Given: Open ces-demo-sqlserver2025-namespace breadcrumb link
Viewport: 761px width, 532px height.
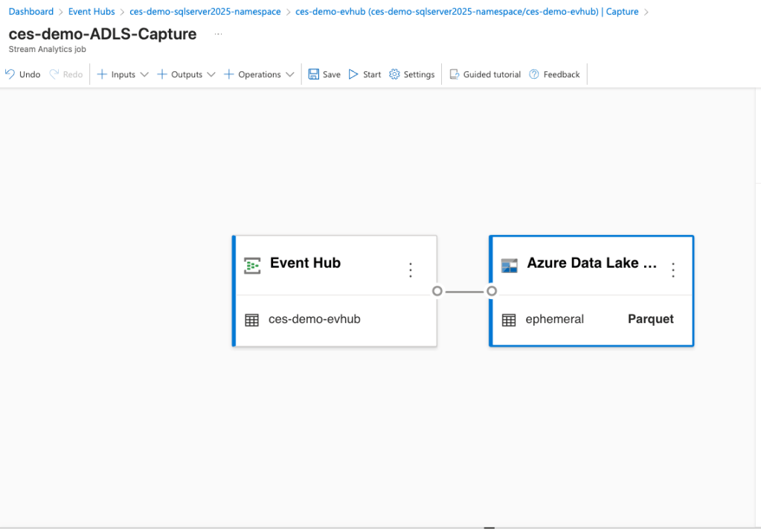Looking at the screenshot, I should [x=205, y=12].
